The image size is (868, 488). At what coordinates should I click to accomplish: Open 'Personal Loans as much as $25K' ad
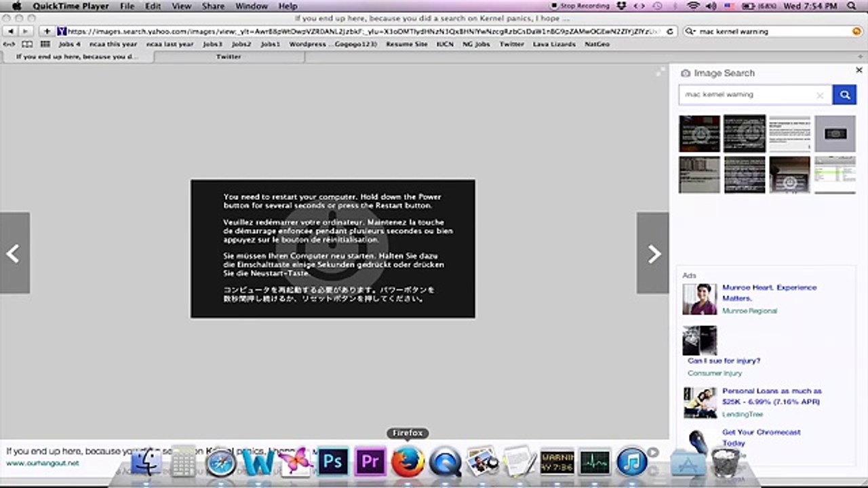[772, 396]
